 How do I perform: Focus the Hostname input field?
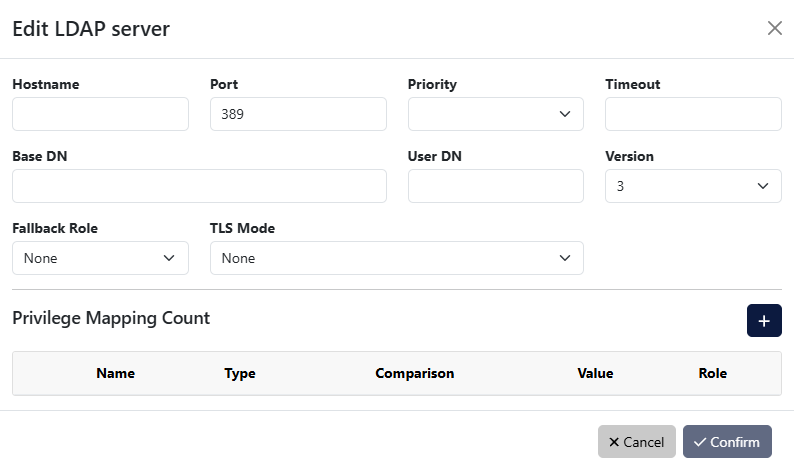[100, 114]
